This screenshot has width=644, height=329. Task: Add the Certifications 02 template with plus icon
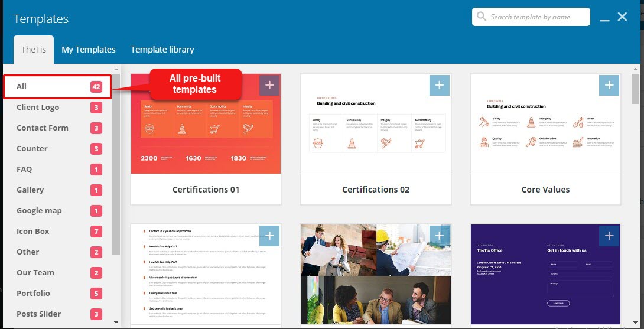pyautogui.click(x=440, y=86)
